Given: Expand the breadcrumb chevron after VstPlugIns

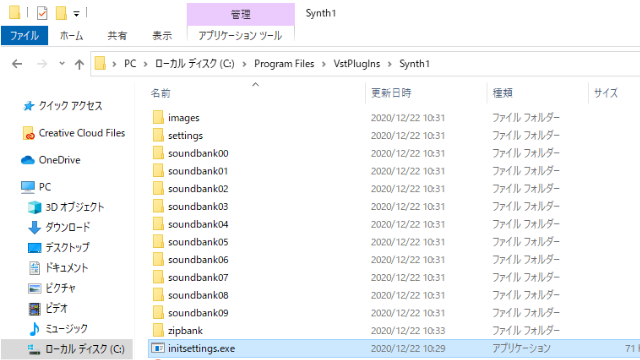Looking at the screenshot, I should [389, 64].
